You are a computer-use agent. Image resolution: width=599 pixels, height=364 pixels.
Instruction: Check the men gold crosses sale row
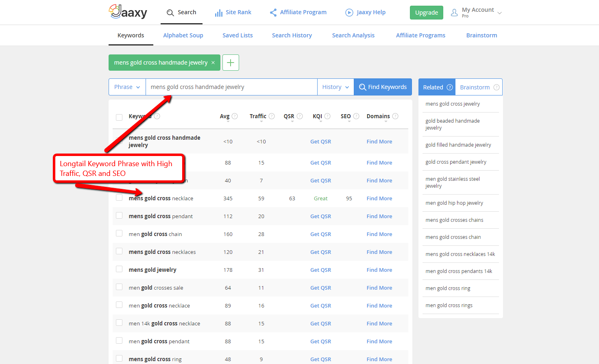point(119,287)
